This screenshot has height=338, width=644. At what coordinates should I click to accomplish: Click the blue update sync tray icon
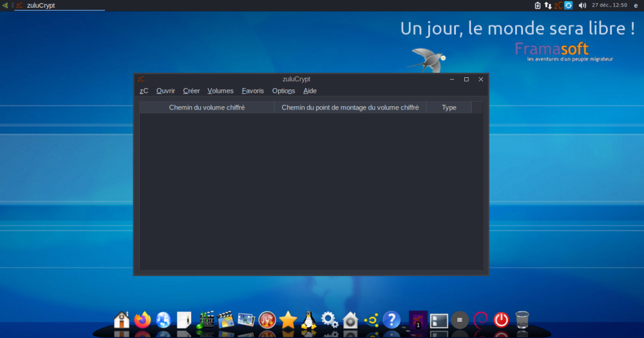569,5
